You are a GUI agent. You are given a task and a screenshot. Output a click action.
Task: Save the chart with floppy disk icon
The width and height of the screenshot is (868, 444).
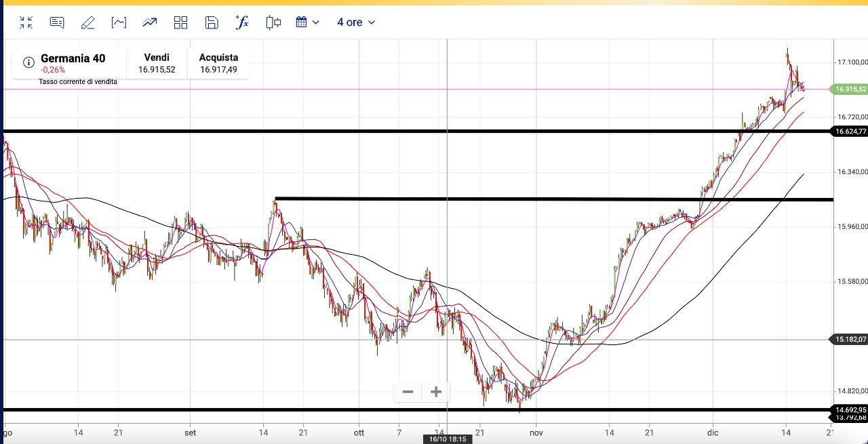pyautogui.click(x=212, y=22)
